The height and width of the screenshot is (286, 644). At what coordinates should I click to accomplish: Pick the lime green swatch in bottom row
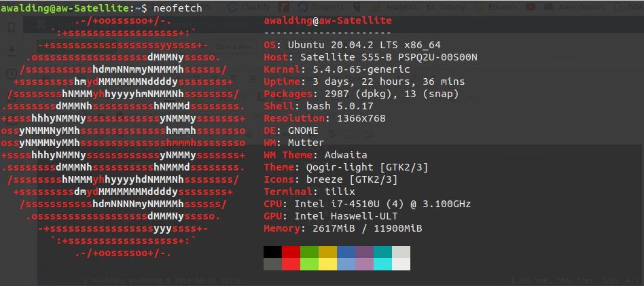pyautogui.click(x=310, y=264)
